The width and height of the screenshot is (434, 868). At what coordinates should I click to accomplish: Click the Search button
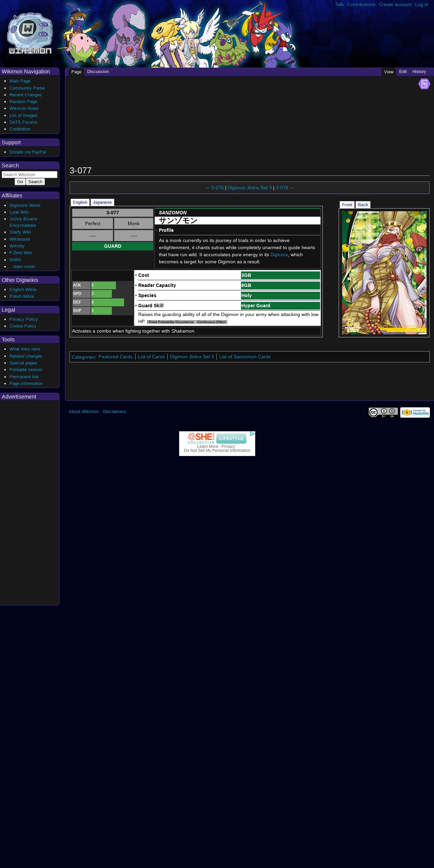[x=35, y=182]
